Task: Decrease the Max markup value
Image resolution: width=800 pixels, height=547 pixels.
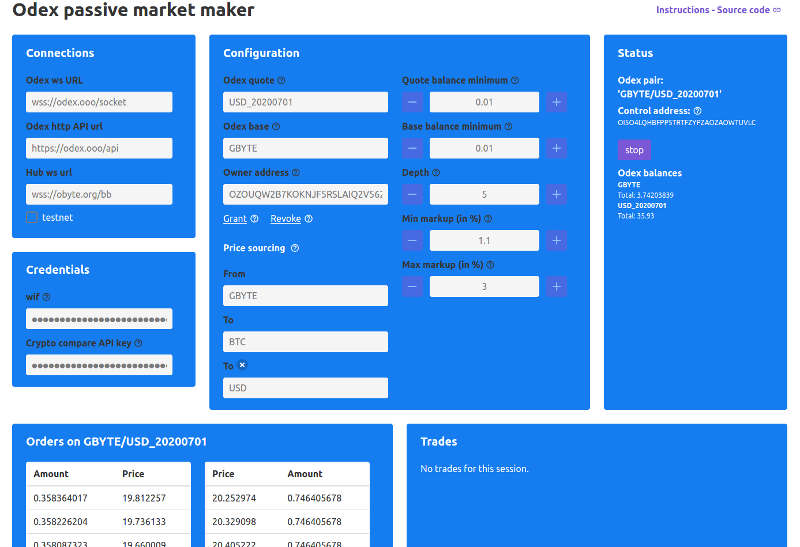Action: click(412, 286)
